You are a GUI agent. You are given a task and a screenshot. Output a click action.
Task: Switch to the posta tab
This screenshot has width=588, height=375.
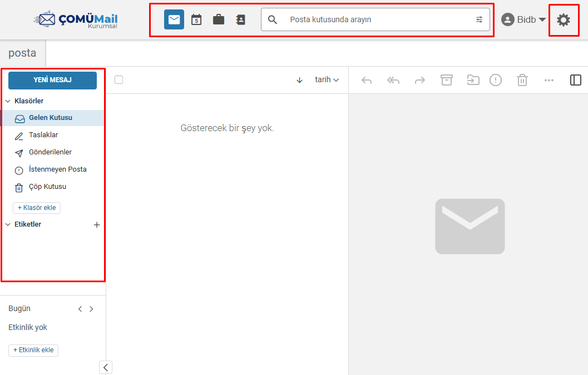[22, 53]
